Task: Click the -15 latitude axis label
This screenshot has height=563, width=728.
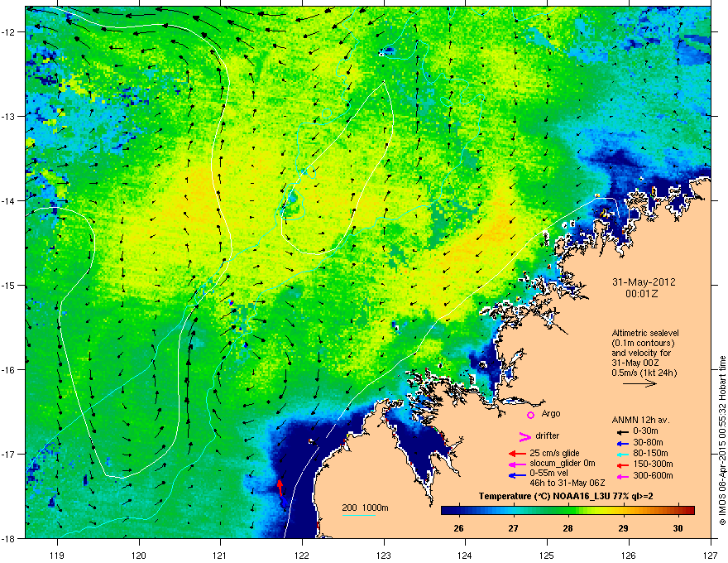Action: [x=9, y=286]
